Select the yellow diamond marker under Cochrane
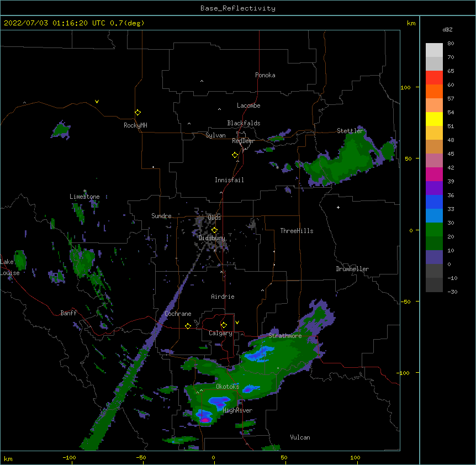Screen dimensions: 476x465 pos(188,326)
